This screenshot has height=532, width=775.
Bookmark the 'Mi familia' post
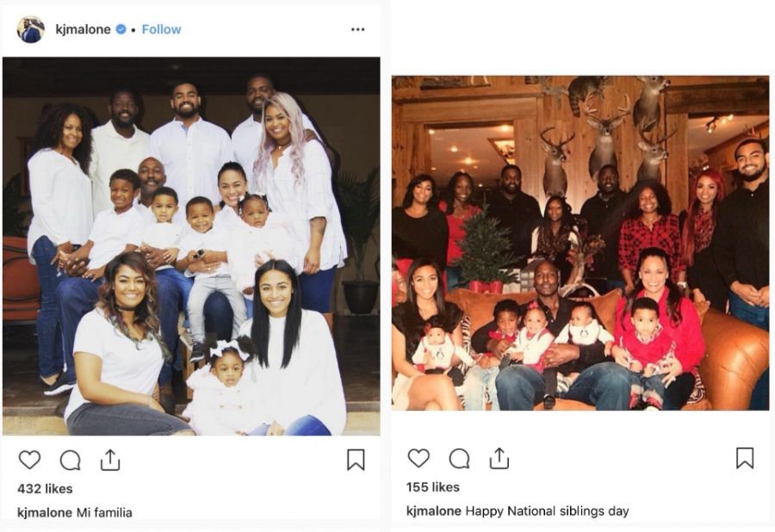(x=356, y=460)
